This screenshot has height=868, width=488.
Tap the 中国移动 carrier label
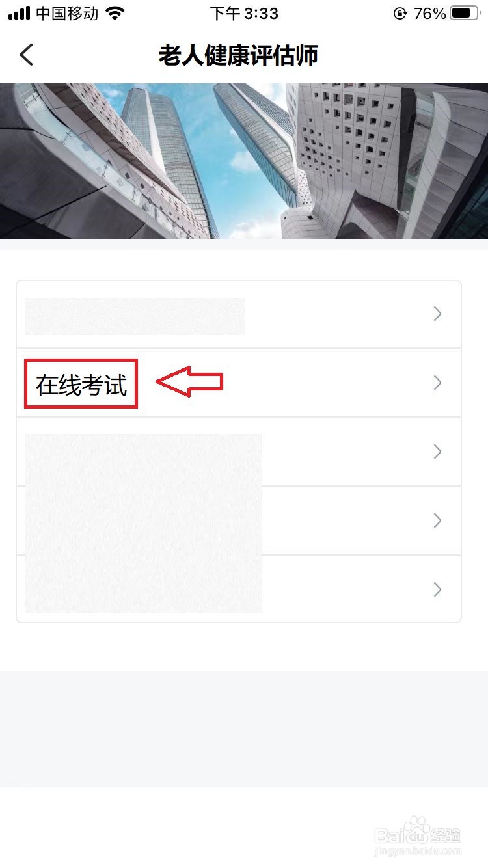pyautogui.click(x=67, y=13)
